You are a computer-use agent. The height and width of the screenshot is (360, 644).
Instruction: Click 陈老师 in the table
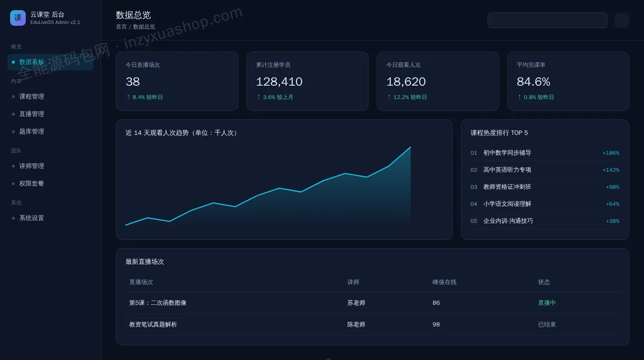pyautogui.click(x=356, y=325)
